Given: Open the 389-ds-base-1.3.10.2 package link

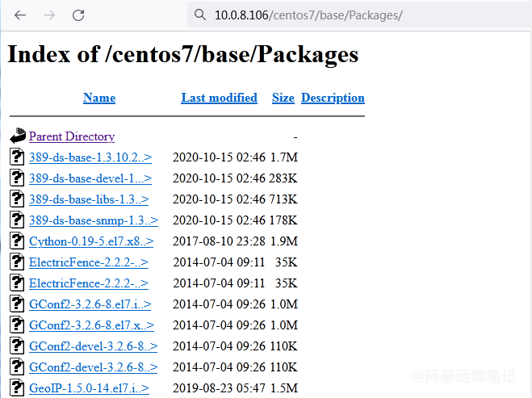Looking at the screenshot, I should [90, 157].
